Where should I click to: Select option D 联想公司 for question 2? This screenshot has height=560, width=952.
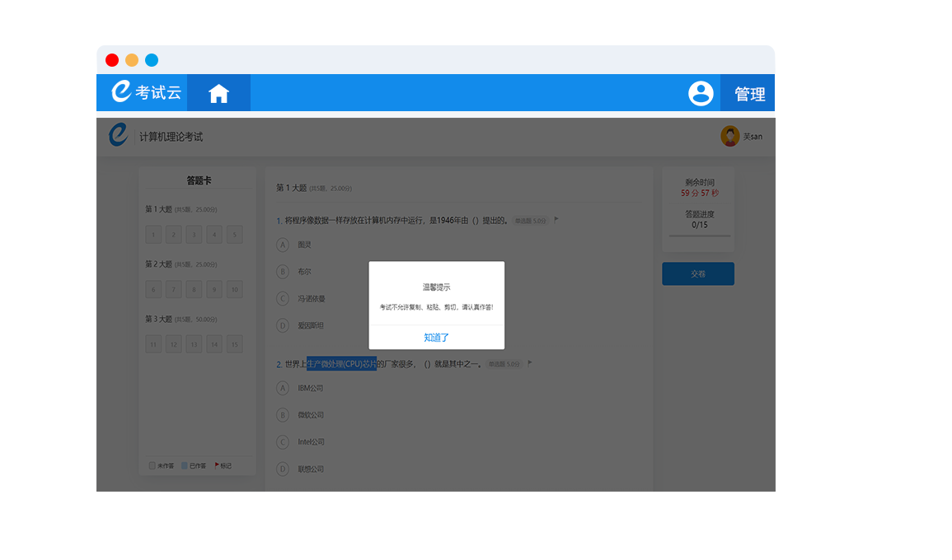pos(283,469)
